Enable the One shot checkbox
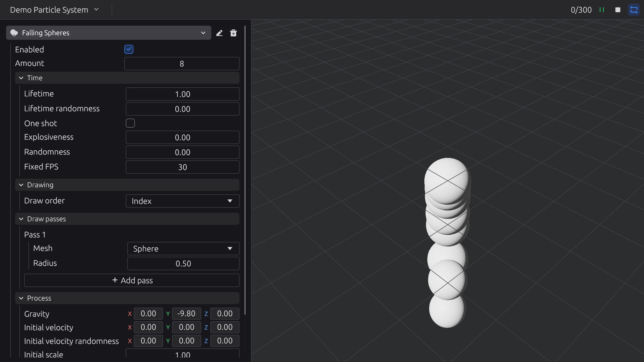 (130, 123)
